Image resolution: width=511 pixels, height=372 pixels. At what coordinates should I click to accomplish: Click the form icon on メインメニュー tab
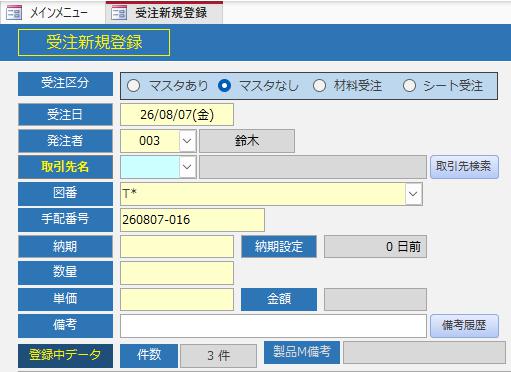[14, 13]
